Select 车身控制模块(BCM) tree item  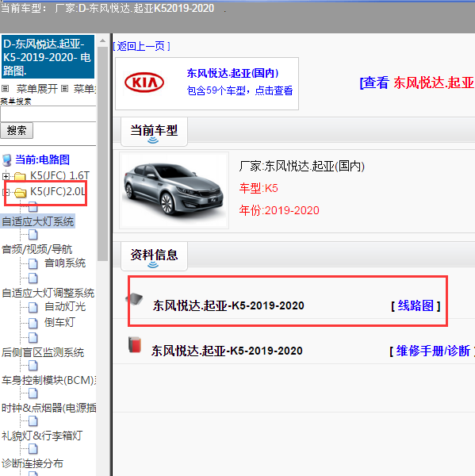(x=48, y=380)
